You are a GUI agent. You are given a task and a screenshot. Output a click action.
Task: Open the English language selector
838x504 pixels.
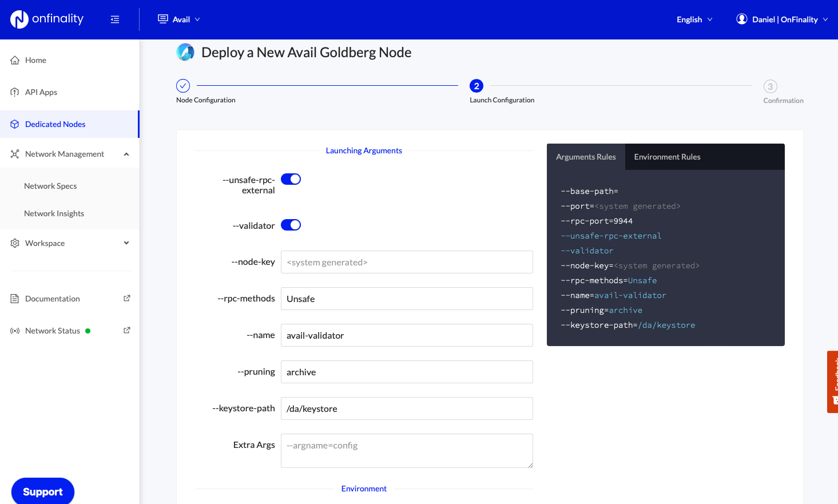(x=694, y=19)
